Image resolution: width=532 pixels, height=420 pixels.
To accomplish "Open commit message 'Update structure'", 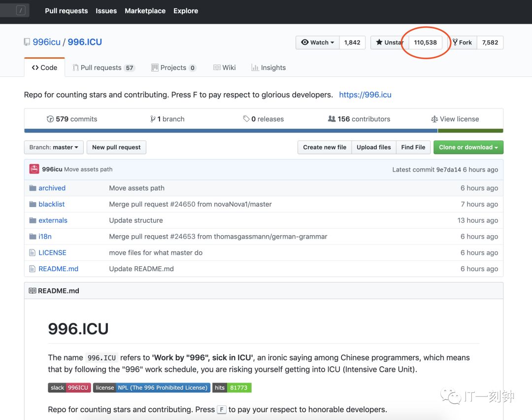I will coord(136,220).
